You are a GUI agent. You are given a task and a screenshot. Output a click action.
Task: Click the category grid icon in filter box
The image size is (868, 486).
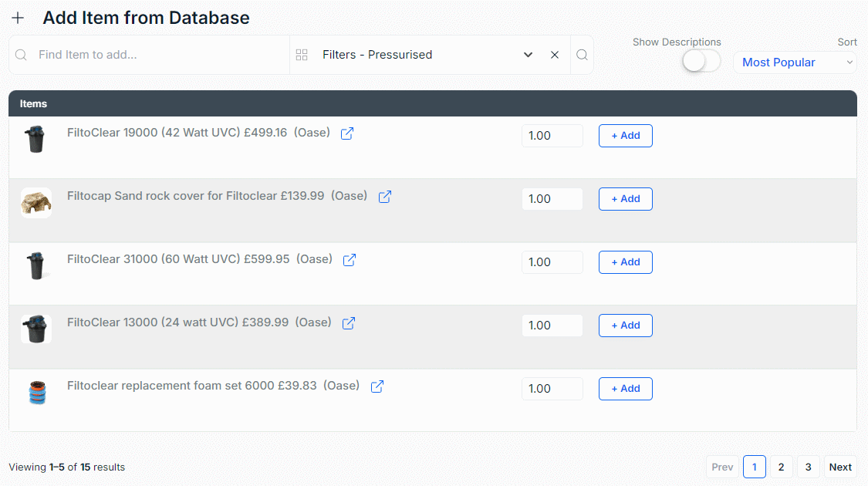point(302,55)
